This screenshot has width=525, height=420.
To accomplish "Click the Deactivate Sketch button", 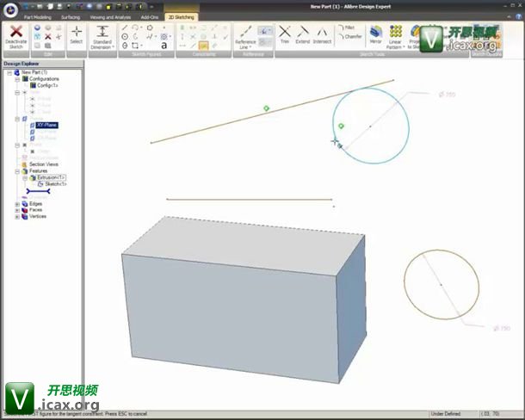I will (15, 37).
